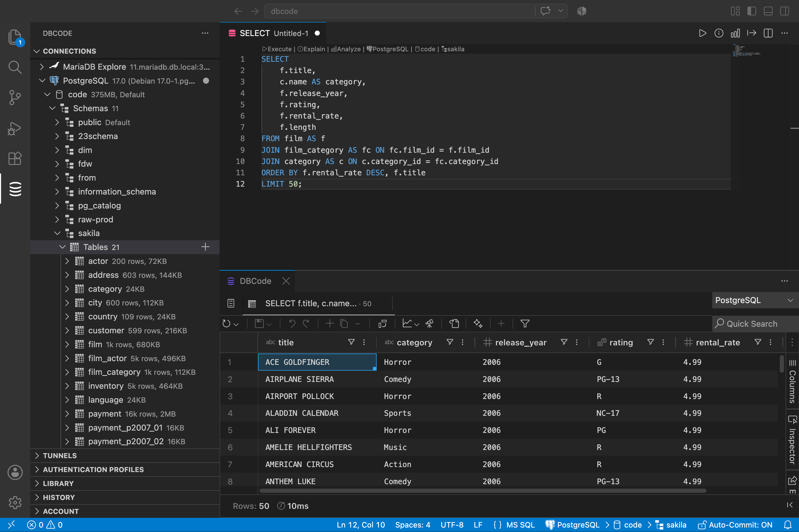Run the query with the play icon
The height and width of the screenshot is (532, 799).
click(702, 33)
